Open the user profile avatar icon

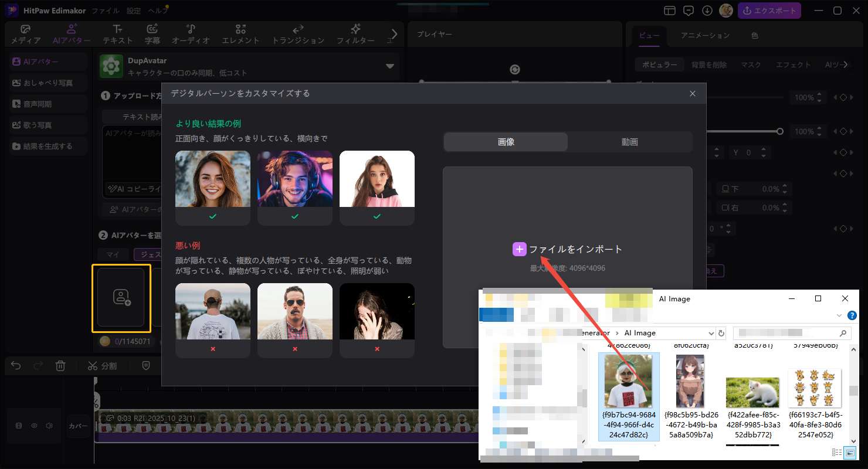(x=725, y=11)
